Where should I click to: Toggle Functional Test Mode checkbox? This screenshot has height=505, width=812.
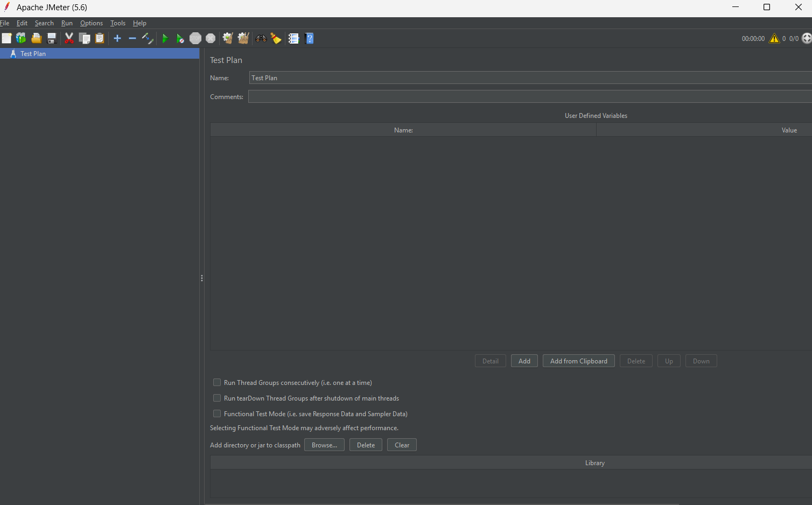[x=217, y=413]
